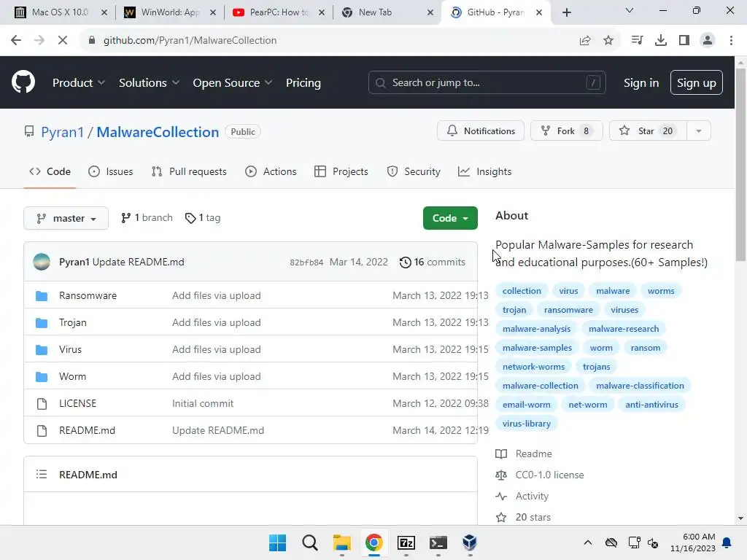Click the page vertical scrollbar thumb
The height and width of the screenshot is (560, 747).
point(740,164)
